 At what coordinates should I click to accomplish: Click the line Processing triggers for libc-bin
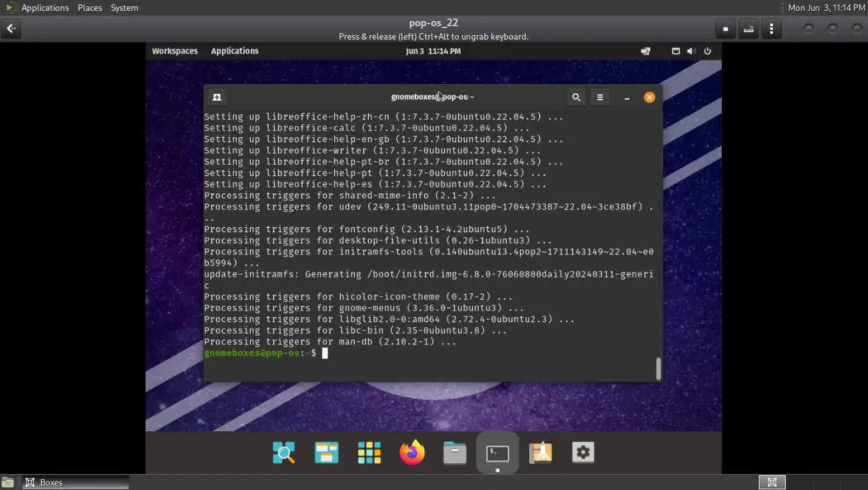pos(355,330)
